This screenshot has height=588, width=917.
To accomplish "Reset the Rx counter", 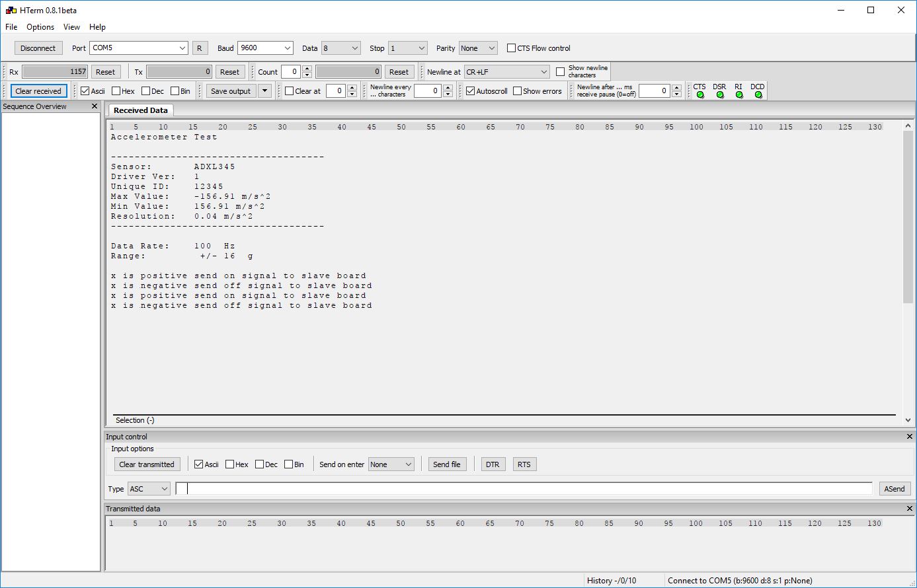I will pyautogui.click(x=105, y=72).
